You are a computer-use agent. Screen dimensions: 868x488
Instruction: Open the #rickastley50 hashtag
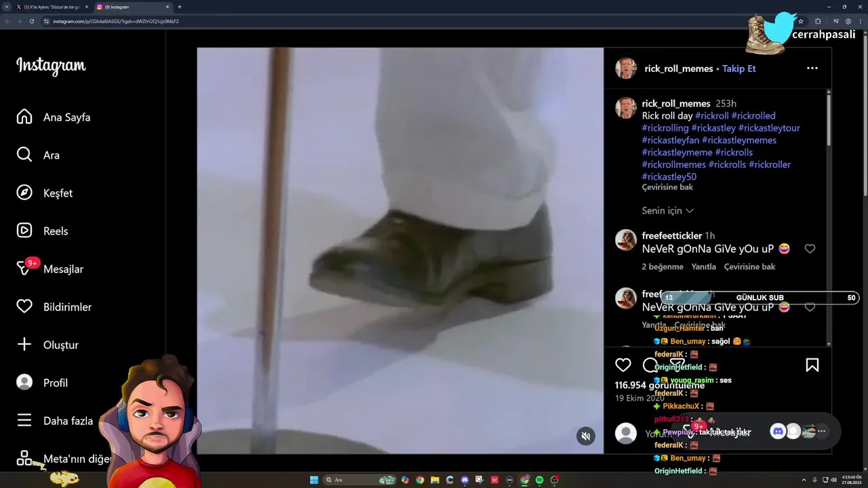click(x=669, y=177)
